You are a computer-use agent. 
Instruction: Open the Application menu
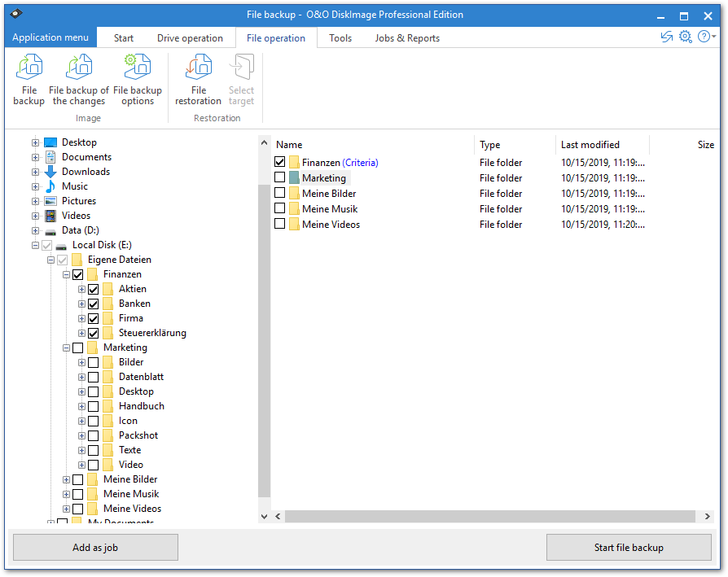pyautogui.click(x=50, y=37)
